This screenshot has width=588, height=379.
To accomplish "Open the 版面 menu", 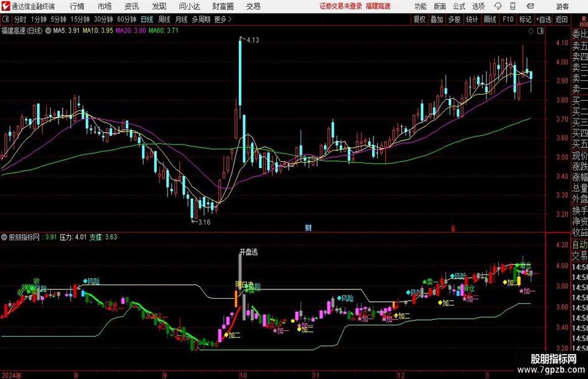I will 439,6.
